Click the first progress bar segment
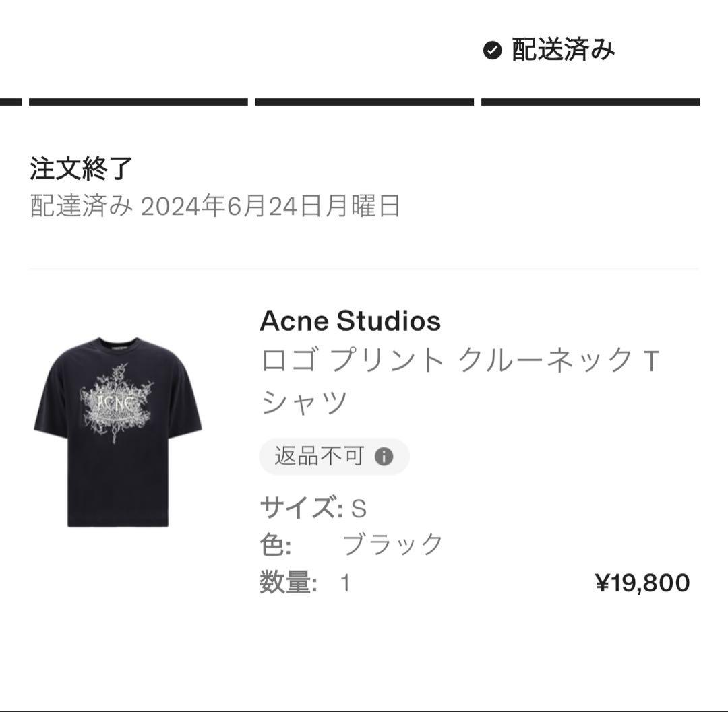Image resolution: width=728 pixels, height=712 pixels. [138, 101]
